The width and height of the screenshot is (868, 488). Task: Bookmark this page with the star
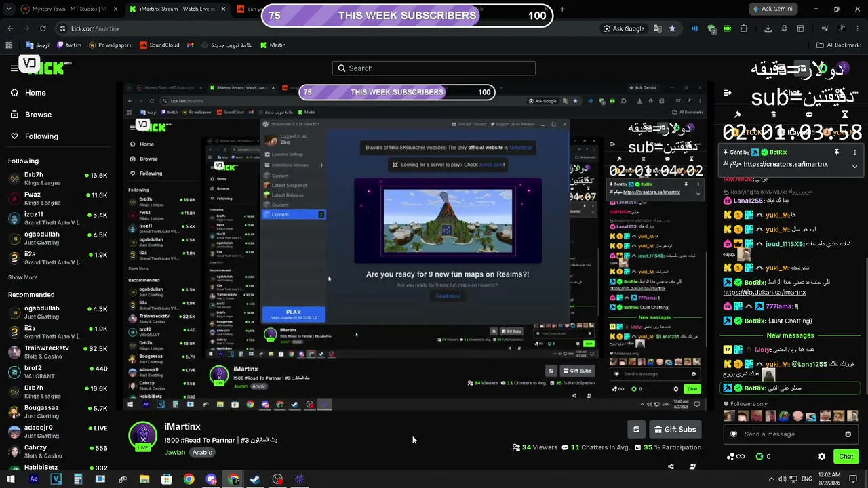click(x=672, y=28)
